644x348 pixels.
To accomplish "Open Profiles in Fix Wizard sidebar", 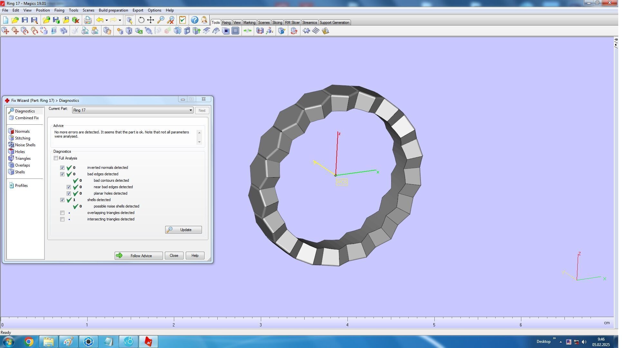I will 19,186.
